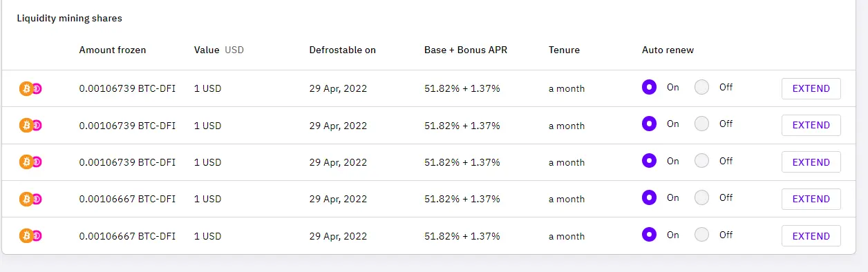
Task: Click EXTEND for first 0.00106667 BTC-DFI share
Action: coord(811,199)
